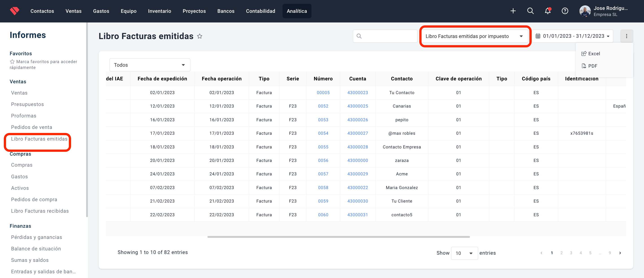Image resolution: width=644 pixels, height=278 pixels.
Task: Go to next page with right chevron
Action: pyautogui.click(x=620, y=253)
